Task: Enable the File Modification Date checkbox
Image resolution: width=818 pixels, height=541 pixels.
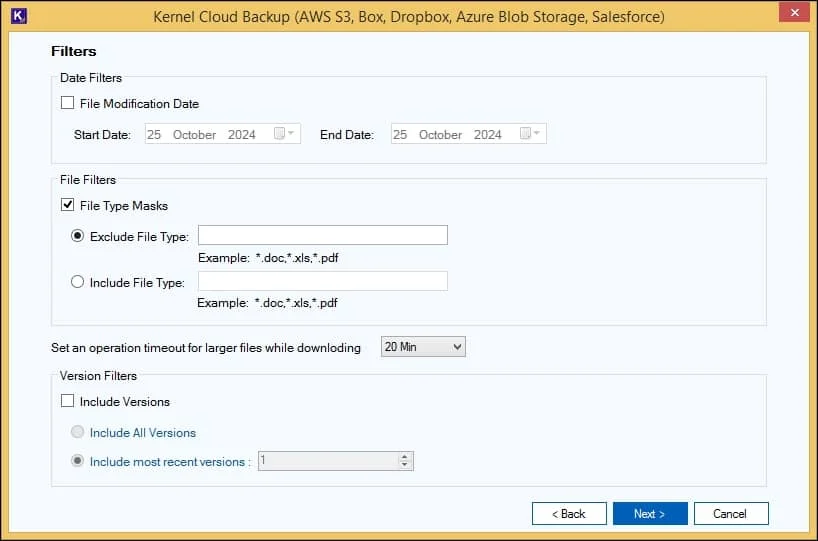Action: pos(67,103)
